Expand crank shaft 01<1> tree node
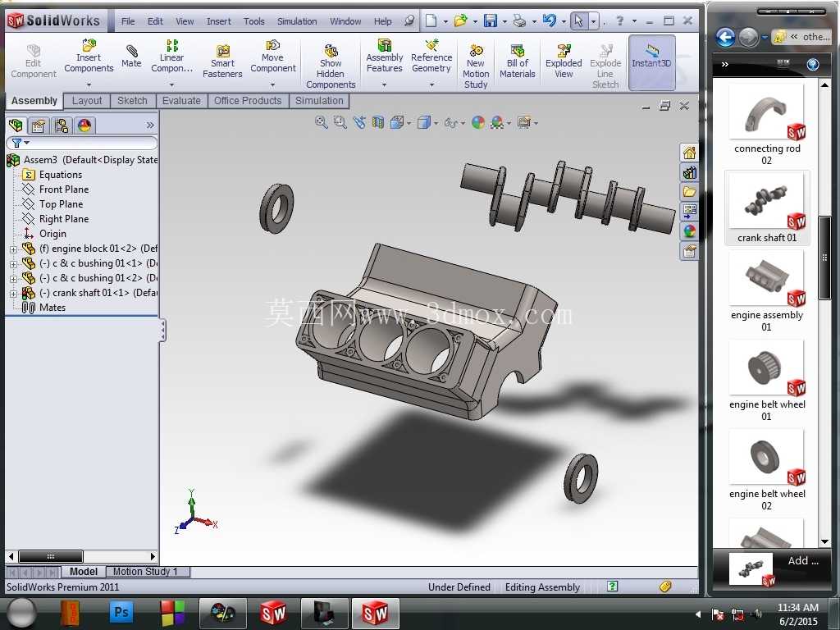This screenshot has width=840, height=630. [13, 294]
